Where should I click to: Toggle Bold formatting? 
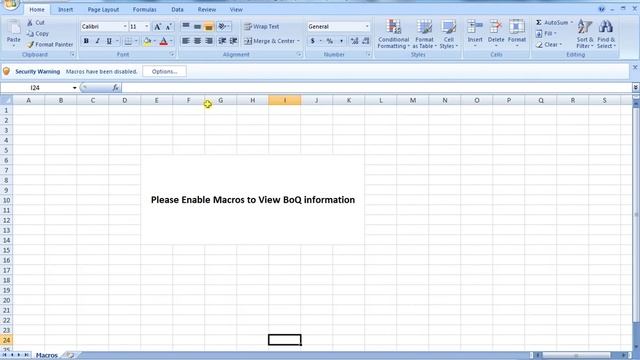(86, 41)
